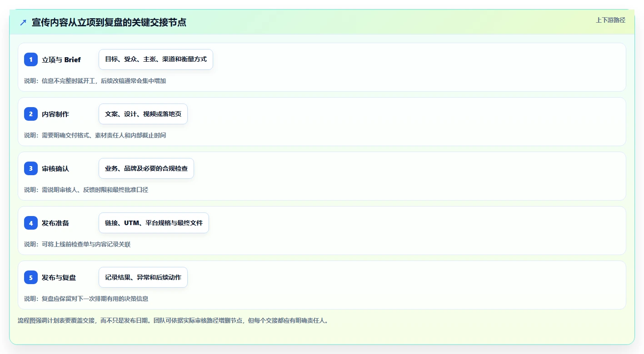Select the 内容制作 step label
The image size is (644, 354).
(55, 114)
